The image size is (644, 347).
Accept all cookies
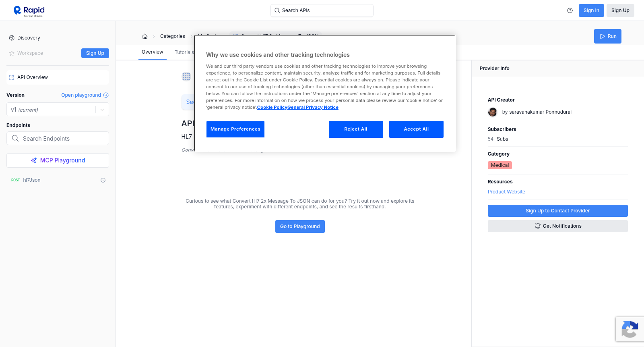[416, 129]
